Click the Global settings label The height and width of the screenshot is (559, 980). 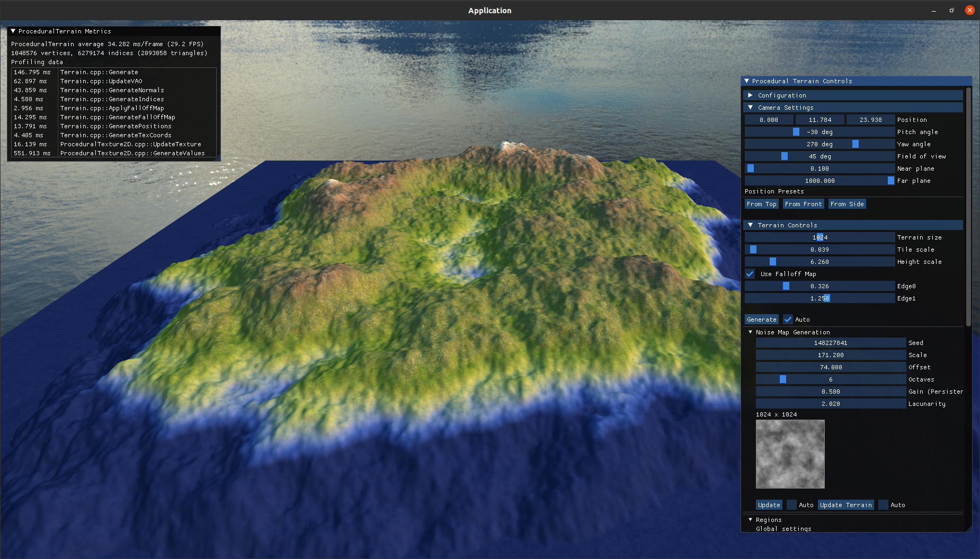coord(783,529)
